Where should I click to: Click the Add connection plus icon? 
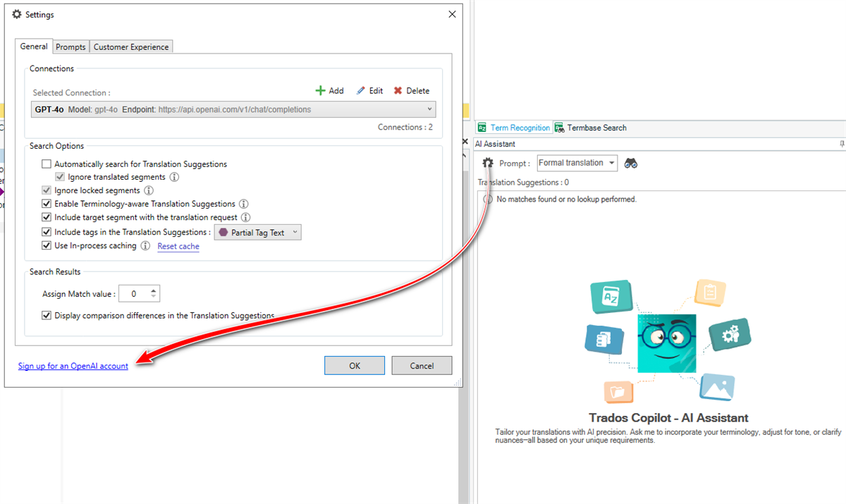point(321,90)
